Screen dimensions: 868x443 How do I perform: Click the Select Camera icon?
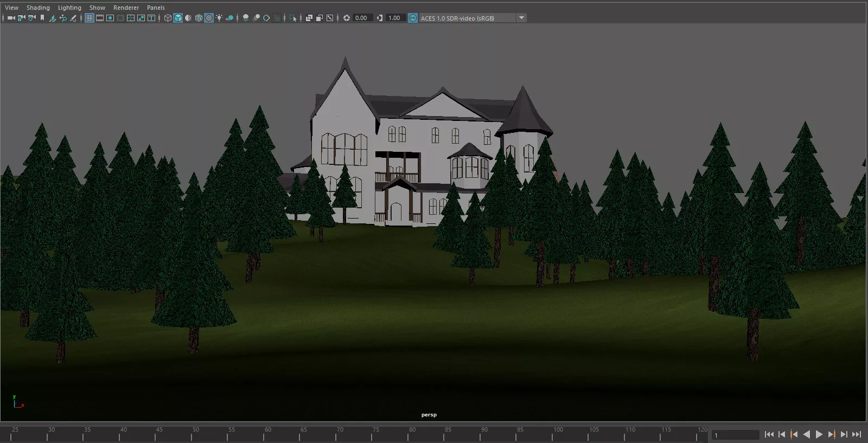(x=10, y=18)
